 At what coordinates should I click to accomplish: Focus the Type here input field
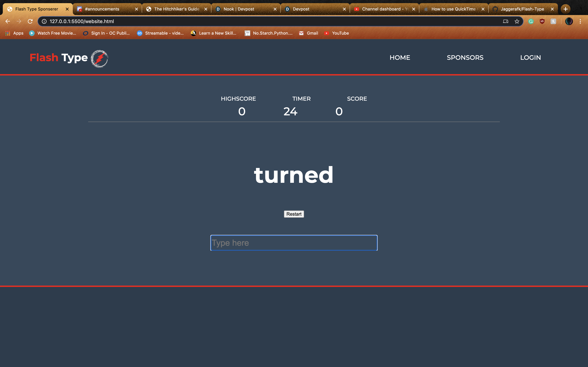[294, 243]
